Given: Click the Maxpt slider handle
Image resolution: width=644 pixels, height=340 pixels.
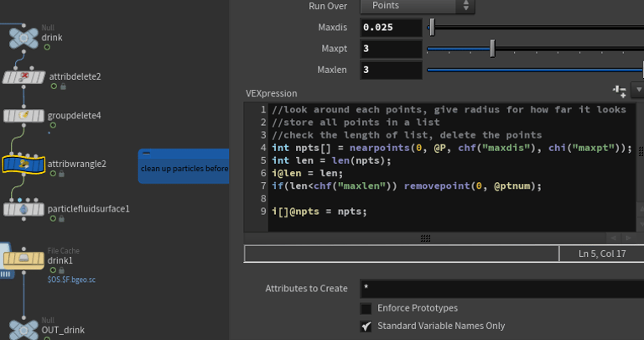Looking at the screenshot, I should [x=492, y=49].
